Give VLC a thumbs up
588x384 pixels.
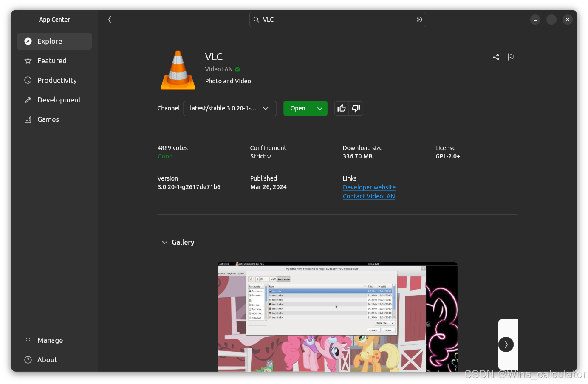coord(342,108)
